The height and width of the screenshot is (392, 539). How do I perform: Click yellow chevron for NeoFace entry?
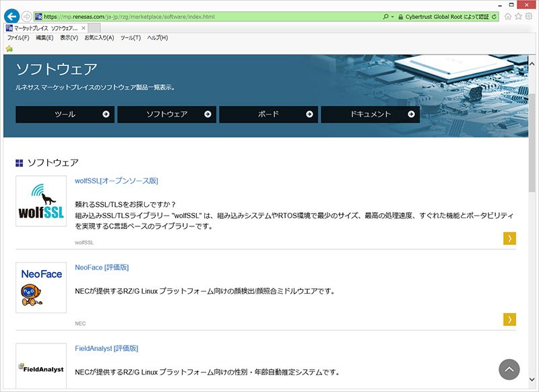[x=509, y=319]
